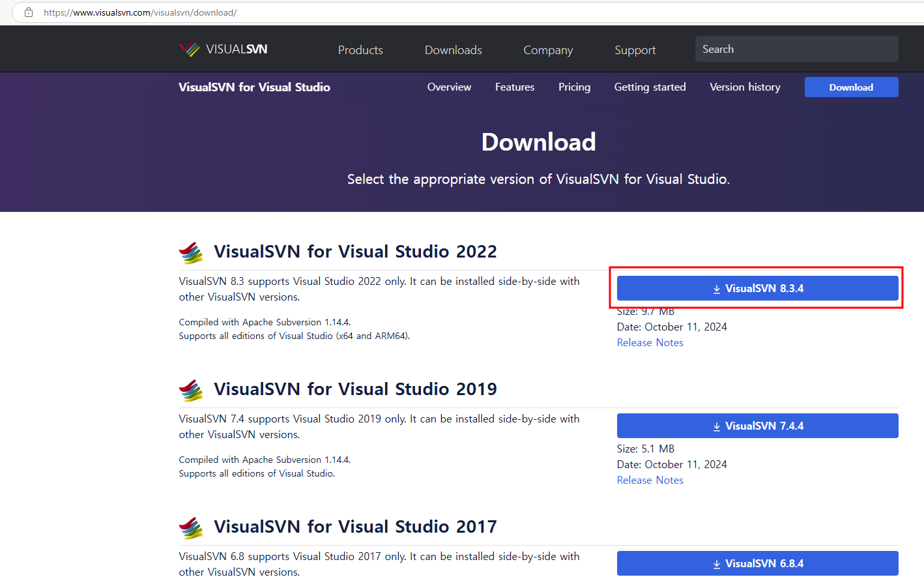Open the Downloads menu

pyautogui.click(x=454, y=50)
